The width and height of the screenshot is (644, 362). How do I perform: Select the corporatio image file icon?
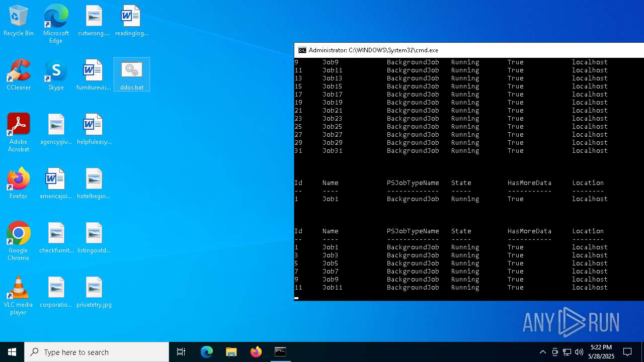(x=56, y=292)
